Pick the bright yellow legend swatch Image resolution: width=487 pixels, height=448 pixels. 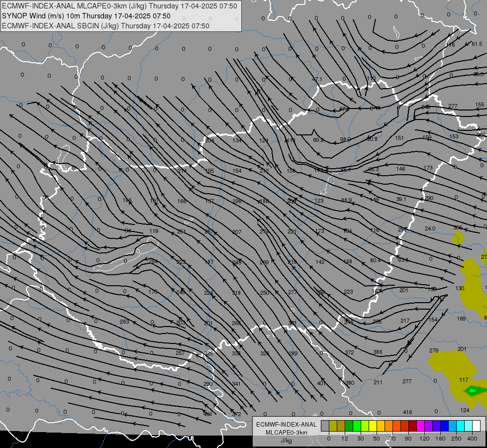click(x=373, y=426)
